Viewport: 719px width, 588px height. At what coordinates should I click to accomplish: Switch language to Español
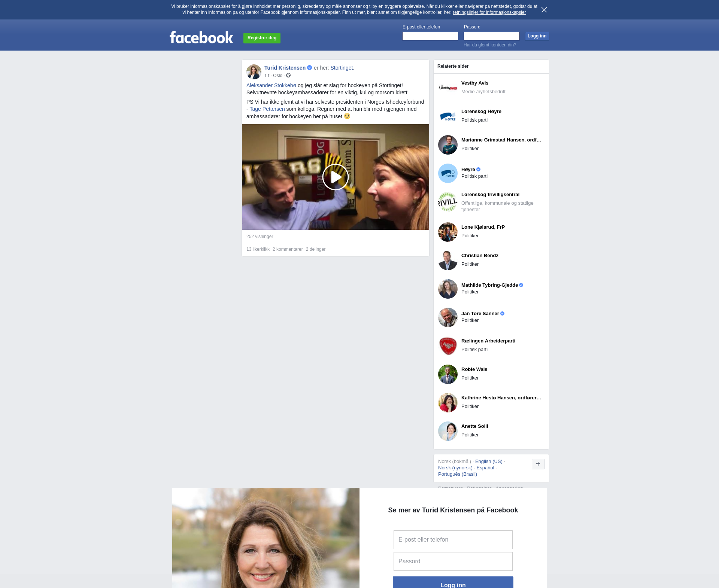[485, 468]
